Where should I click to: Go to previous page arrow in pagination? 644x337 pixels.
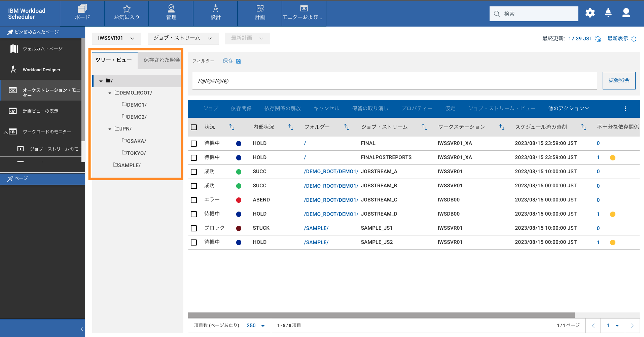pos(593,326)
